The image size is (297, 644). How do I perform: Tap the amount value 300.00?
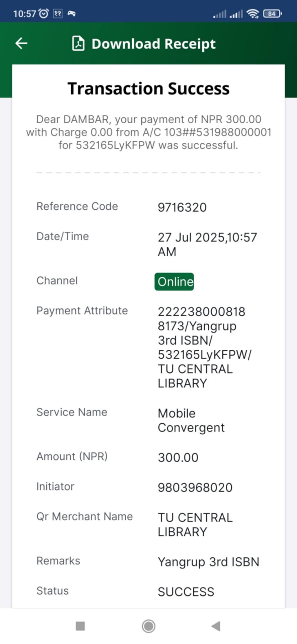[178, 458]
